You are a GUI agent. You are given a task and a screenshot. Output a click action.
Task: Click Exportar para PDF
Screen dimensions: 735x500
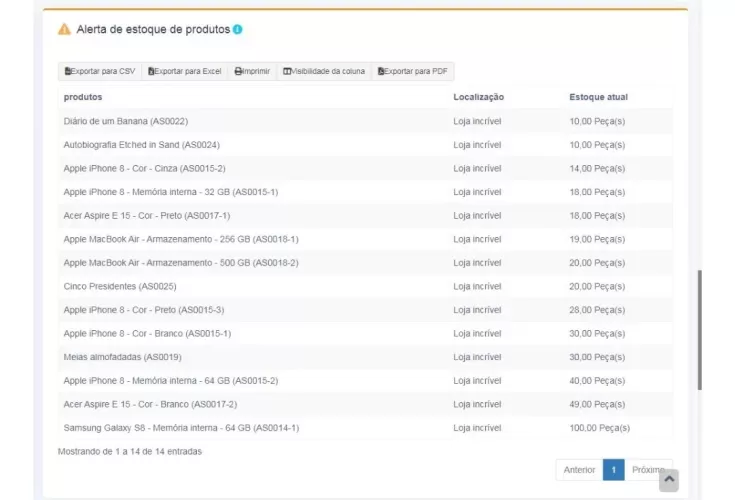coord(412,72)
